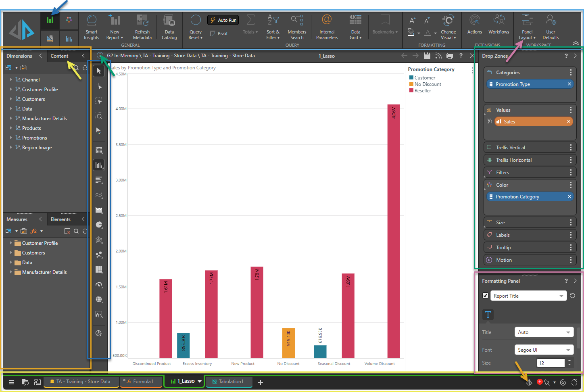Image resolution: width=584 pixels, height=392 pixels.
Task: Open Internal Parameters
Action: [327, 27]
